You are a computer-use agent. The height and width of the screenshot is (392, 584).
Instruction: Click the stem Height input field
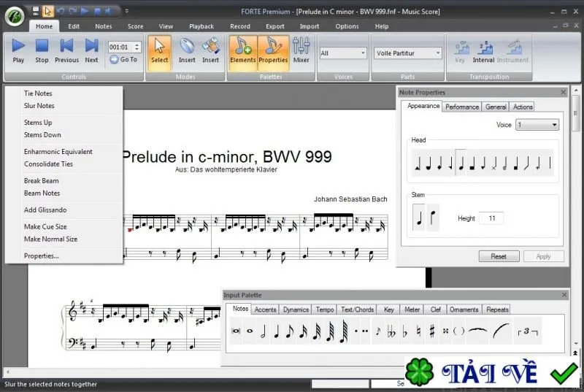pos(491,218)
